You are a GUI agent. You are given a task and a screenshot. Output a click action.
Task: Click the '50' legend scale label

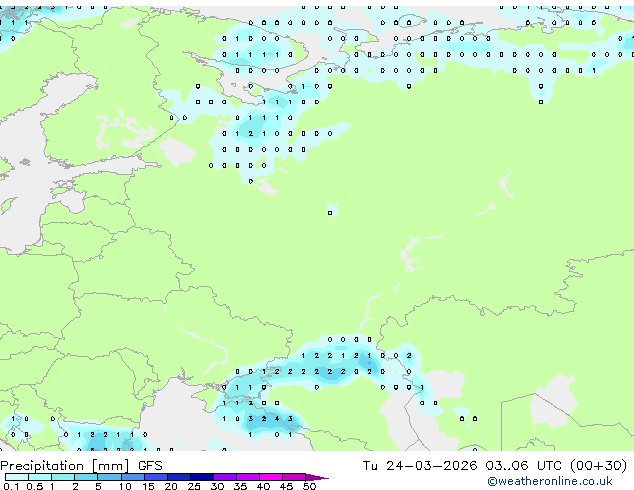pyautogui.click(x=309, y=486)
